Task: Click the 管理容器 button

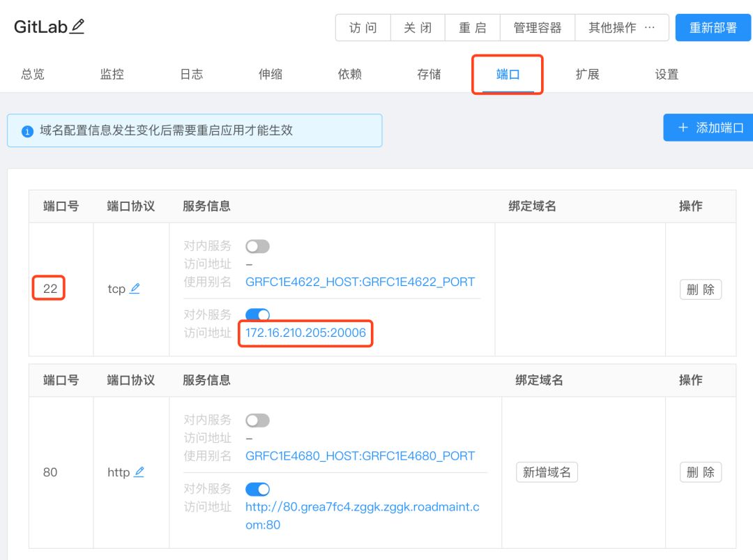Action: click(538, 27)
